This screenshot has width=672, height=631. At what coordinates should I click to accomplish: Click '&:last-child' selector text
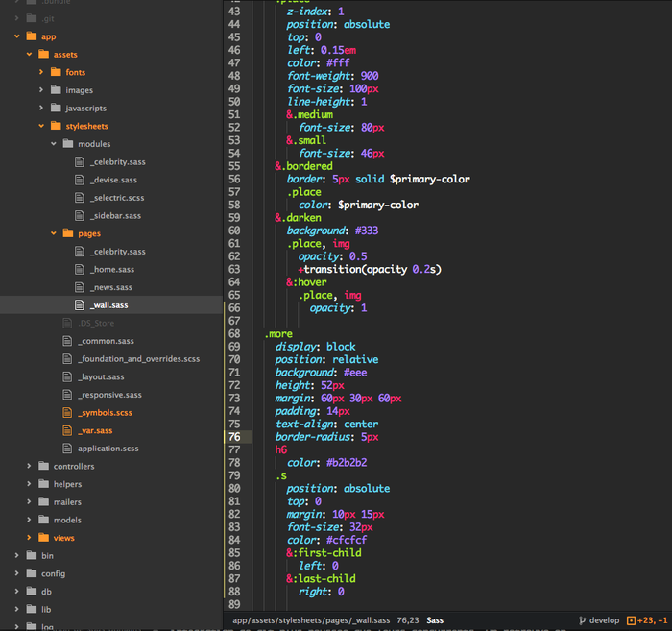(x=321, y=579)
